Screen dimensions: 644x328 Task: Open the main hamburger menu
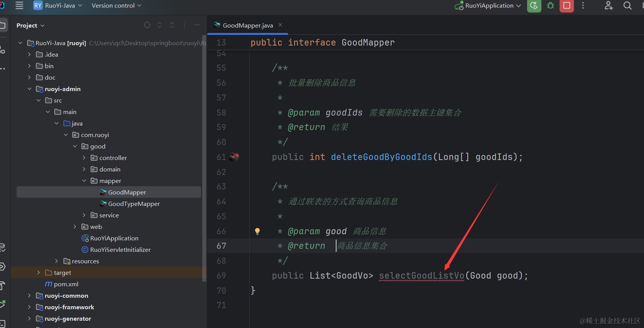pyautogui.click(x=19, y=6)
